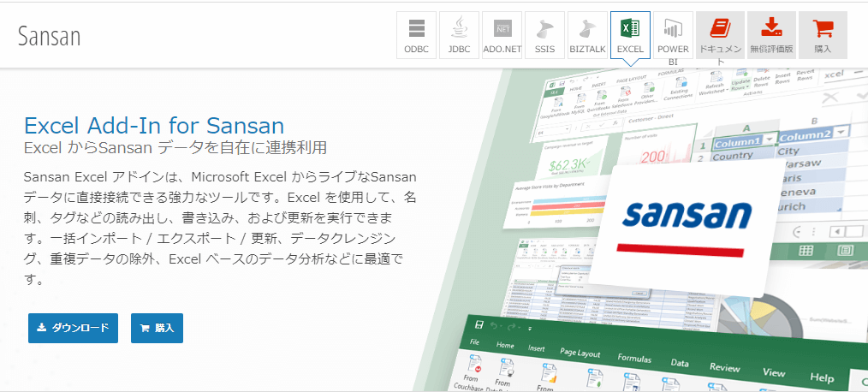Choose the ADO.NET provider icon
This screenshot has height=392, width=868.
502,35
